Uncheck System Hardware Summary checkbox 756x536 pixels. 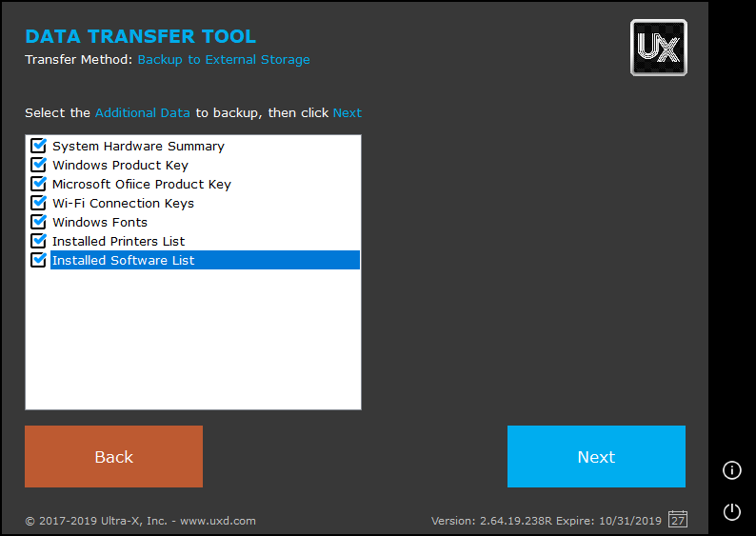pyautogui.click(x=38, y=146)
